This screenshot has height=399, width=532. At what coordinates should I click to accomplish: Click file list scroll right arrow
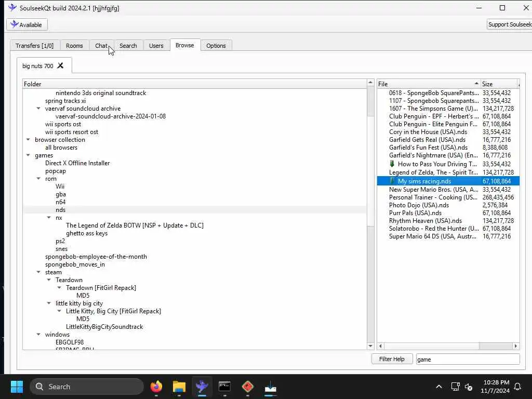click(x=516, y=346)
